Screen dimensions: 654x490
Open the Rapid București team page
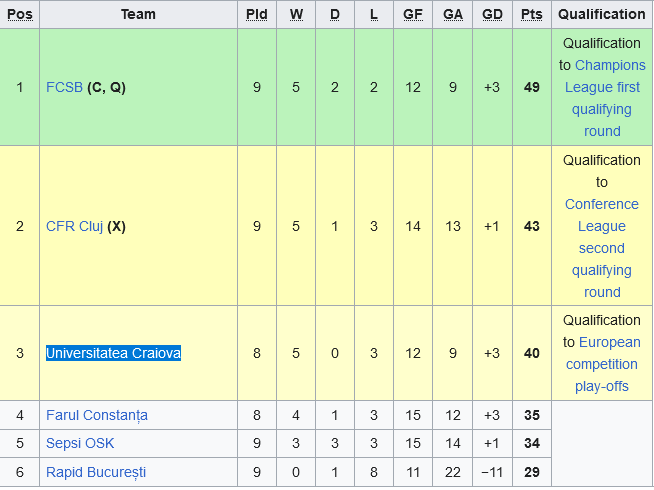pyautogui.click(x=95, y=472)
